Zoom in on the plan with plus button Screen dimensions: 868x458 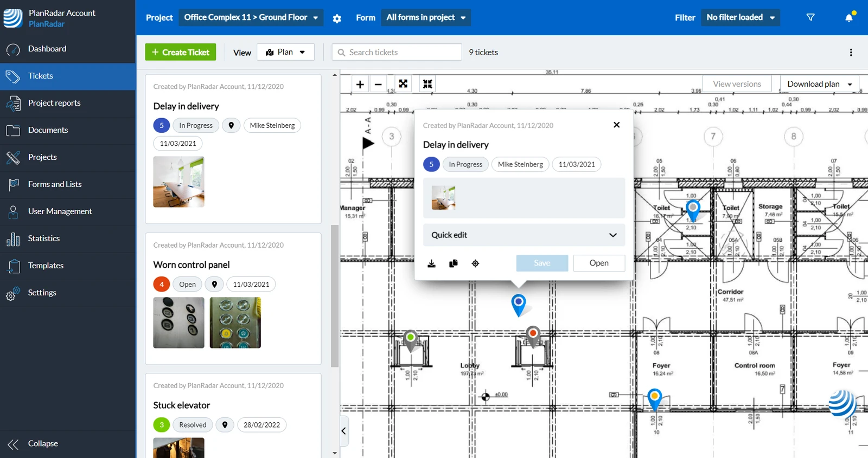point(360,84)
